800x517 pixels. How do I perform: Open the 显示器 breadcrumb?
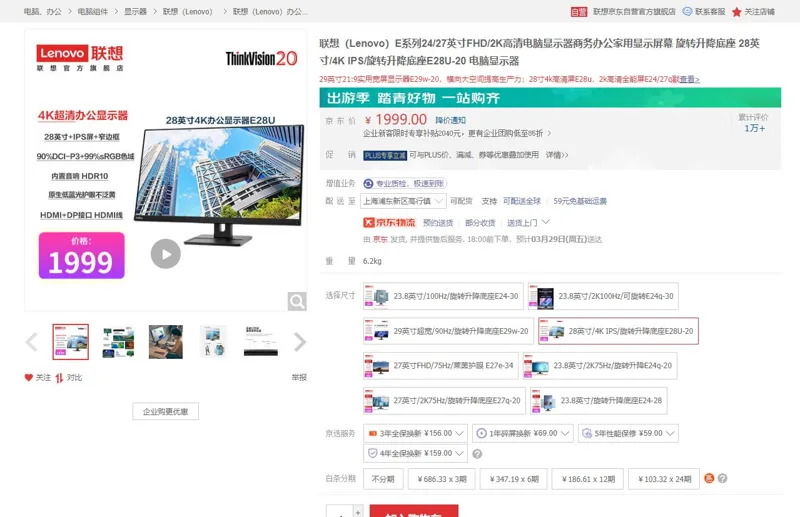pos(135,11)
